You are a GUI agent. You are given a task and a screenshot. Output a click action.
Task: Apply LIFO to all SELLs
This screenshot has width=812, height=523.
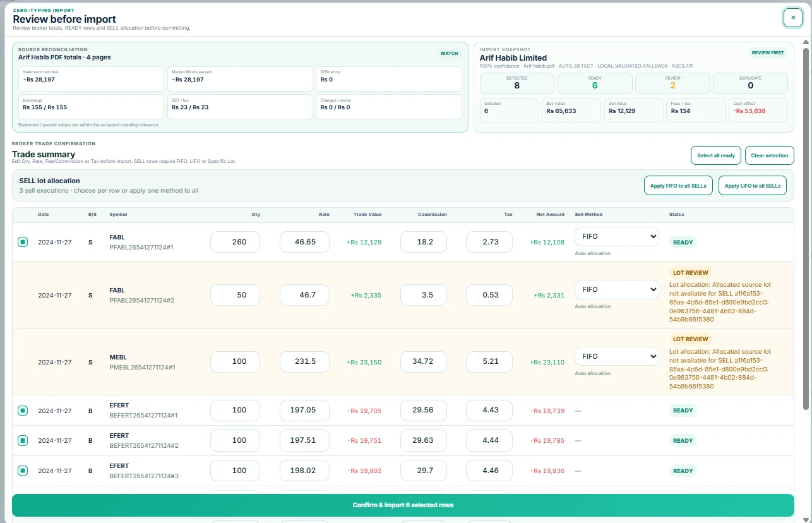pos(752,186)
